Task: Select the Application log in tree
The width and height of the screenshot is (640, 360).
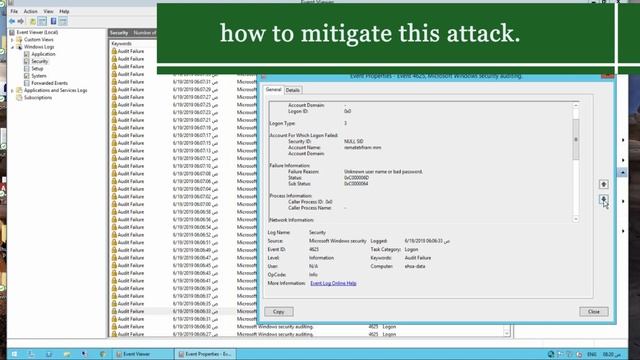Action: (x=43, y=54)
